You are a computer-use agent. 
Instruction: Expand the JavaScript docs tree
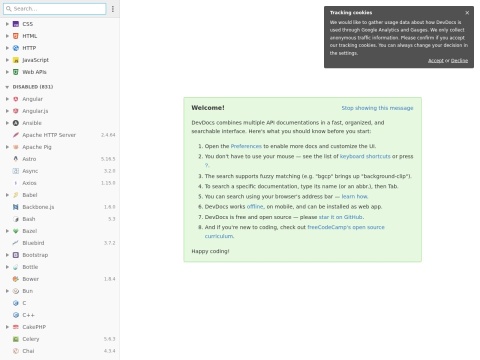[x=7, y=60]
